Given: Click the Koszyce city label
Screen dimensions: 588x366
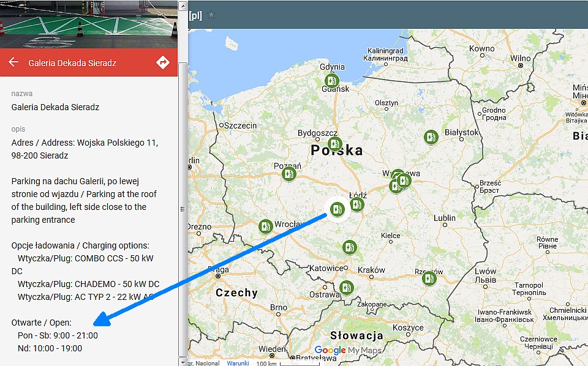Looking at the screenshot, I should (x=408, y=327).
